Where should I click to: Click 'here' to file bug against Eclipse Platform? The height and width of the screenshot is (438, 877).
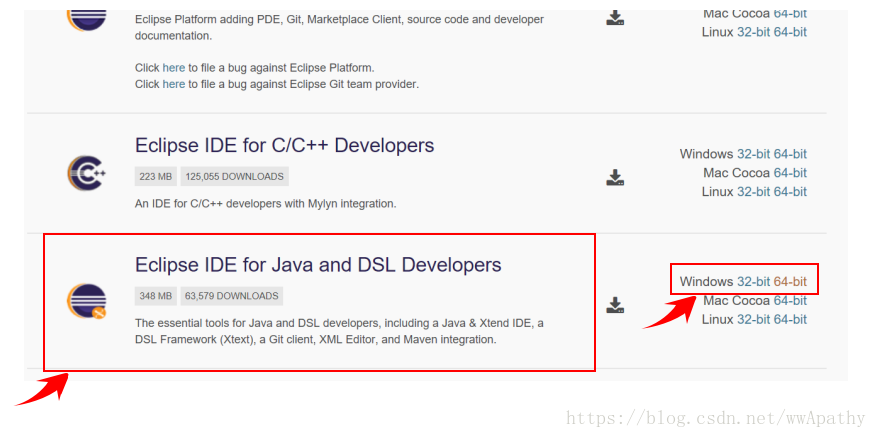(x=173, y=68)
